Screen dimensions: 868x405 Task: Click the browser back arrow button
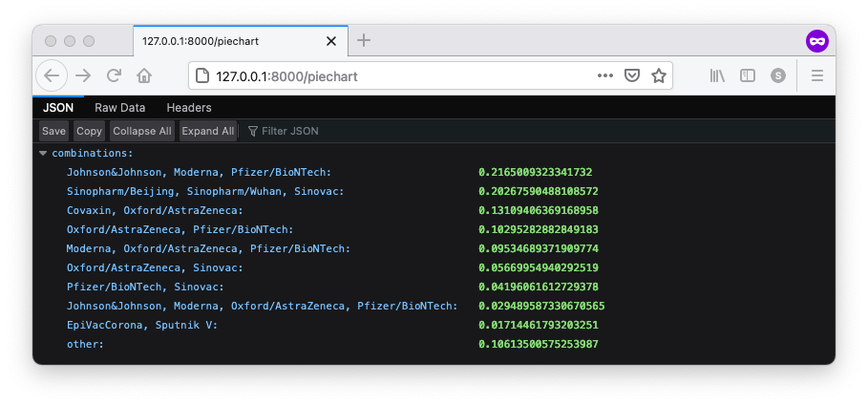pos(52,75)
